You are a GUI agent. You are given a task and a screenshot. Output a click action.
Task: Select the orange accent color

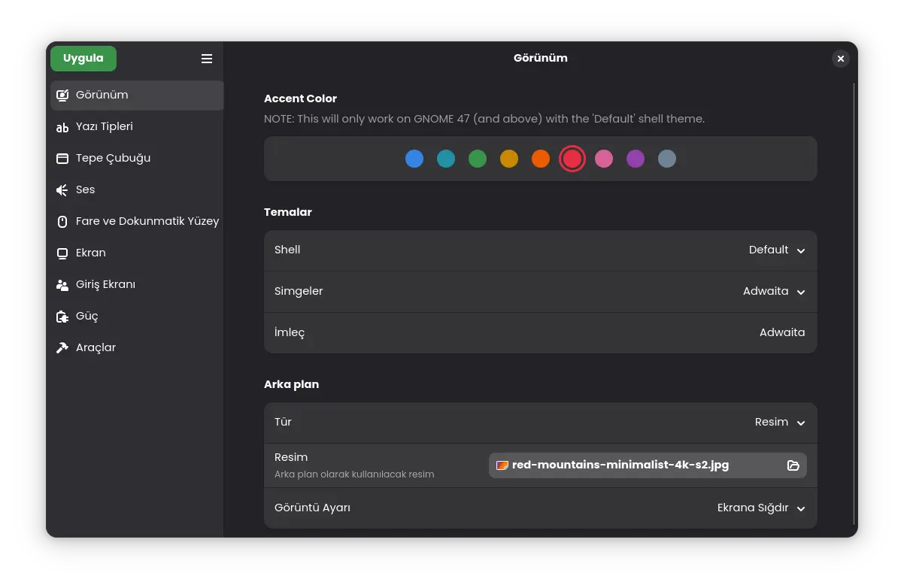click(541, 159)
